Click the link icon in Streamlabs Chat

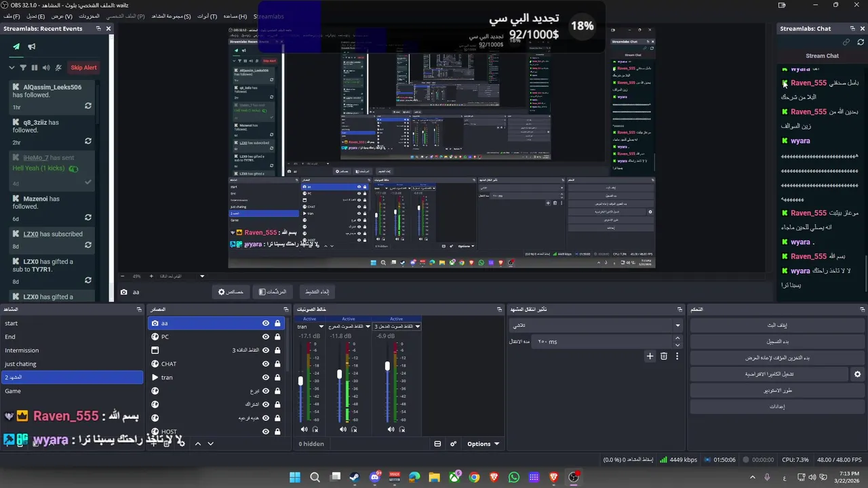coord(846,42)
